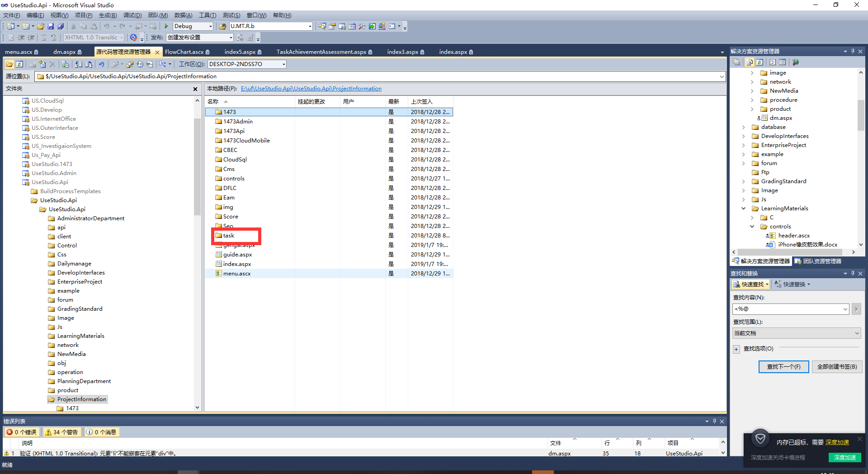
Task: Expand the NewMedia folder in Solution Explorer
Action: tap(752, 91)
